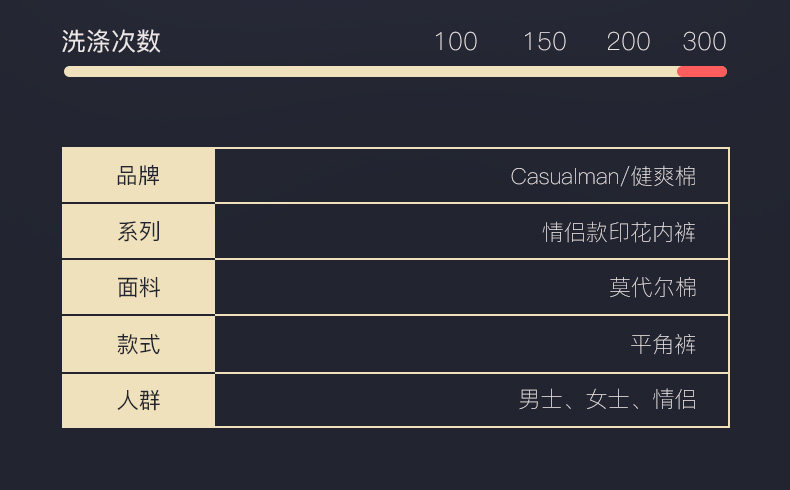Image resolution: width=790 pixels, height=490 pixels.
Task: Click the 莫代尔棉 fabric value
Action: tap(653, 288)
